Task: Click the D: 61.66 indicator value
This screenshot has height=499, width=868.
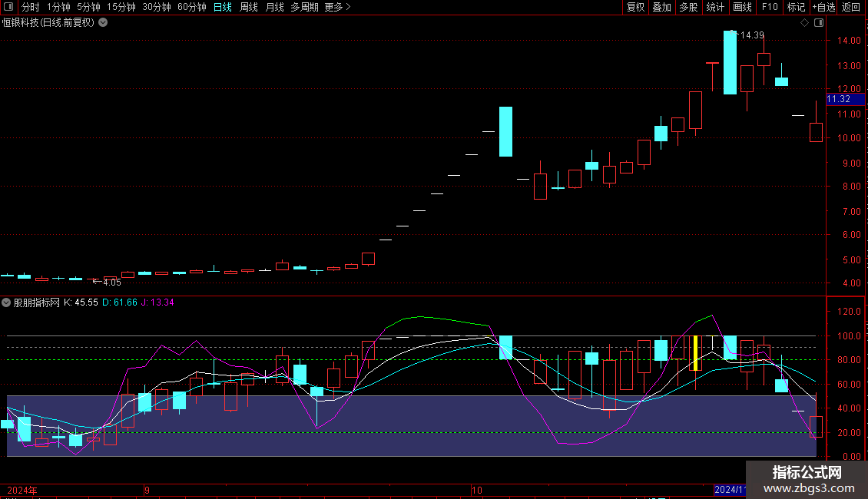Action: pyautogui.click(x=120, y=302)
